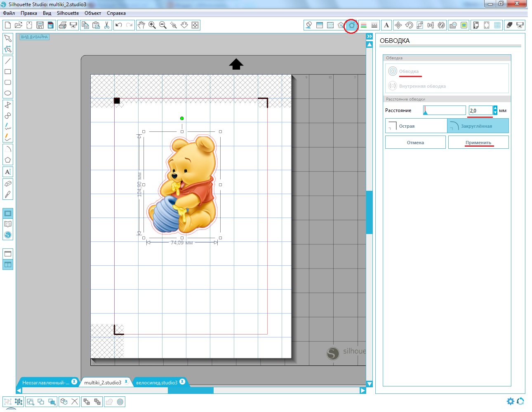Screen dimensions: 532x412
Task: Click the Отмена button
Action: [x=415, y=142]
